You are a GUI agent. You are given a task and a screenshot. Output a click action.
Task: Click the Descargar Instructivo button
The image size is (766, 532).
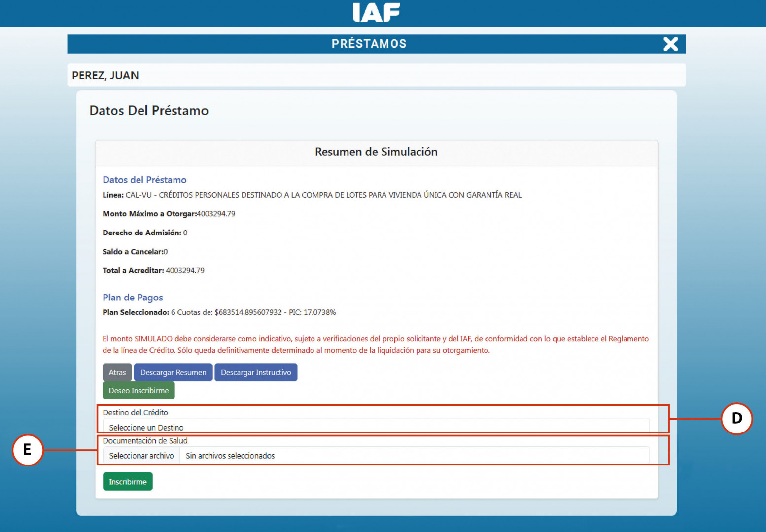[256, 372]
